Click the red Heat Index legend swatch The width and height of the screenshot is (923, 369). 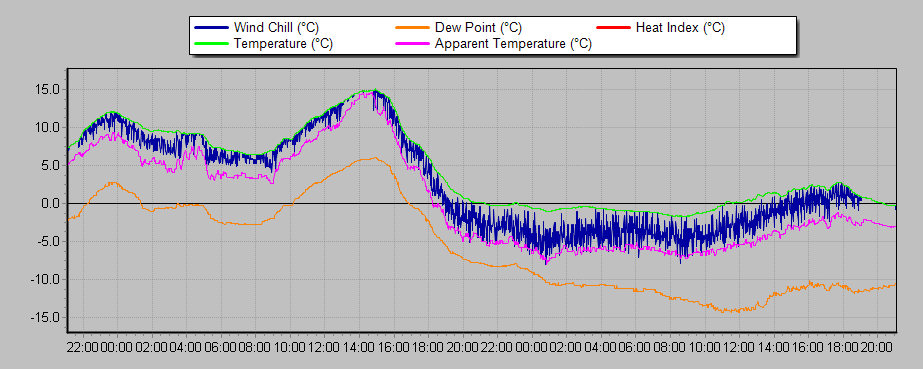coord(613,28)
